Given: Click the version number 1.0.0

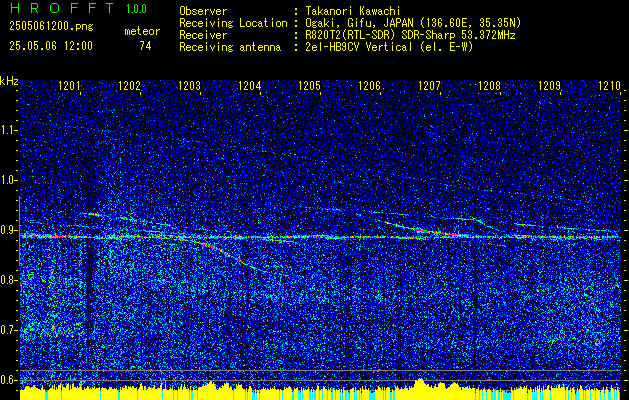Looking at the screenshot, I should pyautogui.click(x=136, y=9).
